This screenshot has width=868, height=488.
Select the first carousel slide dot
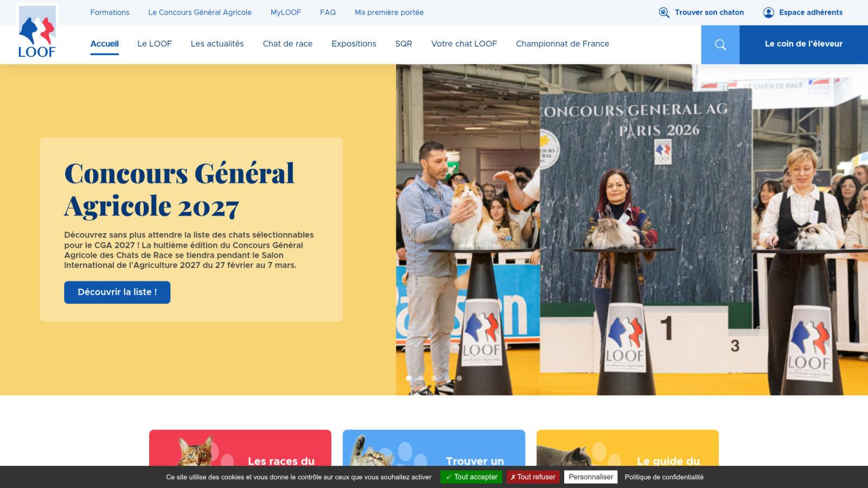409,378
